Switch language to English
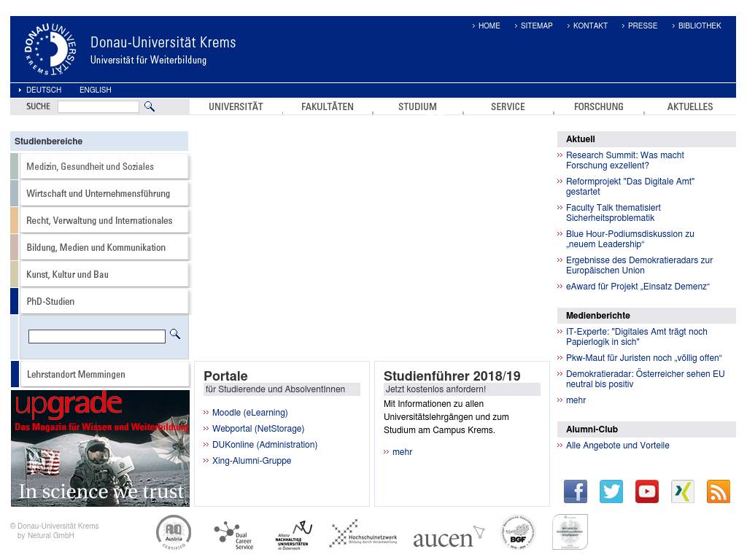Screen dimensions: 747x560 [96, 90]
